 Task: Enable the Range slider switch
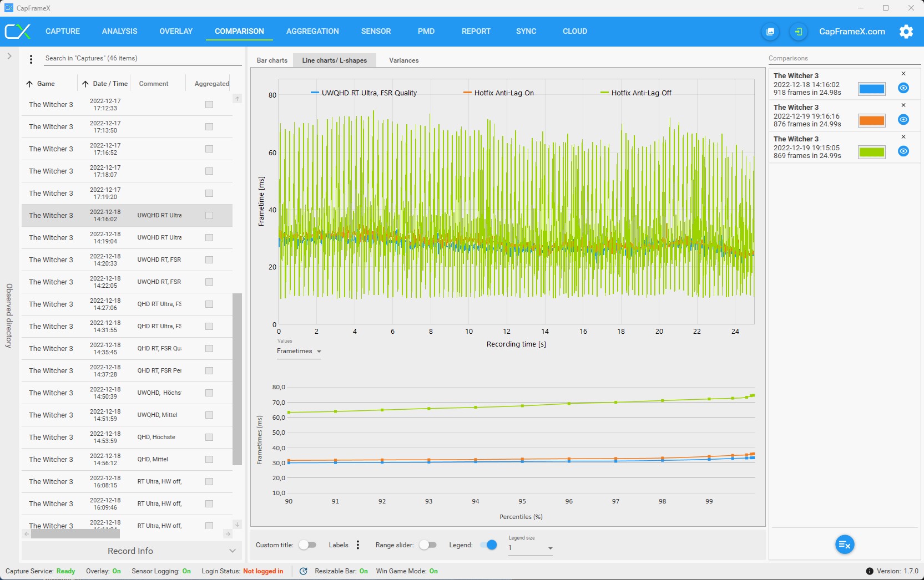[428, 545]
